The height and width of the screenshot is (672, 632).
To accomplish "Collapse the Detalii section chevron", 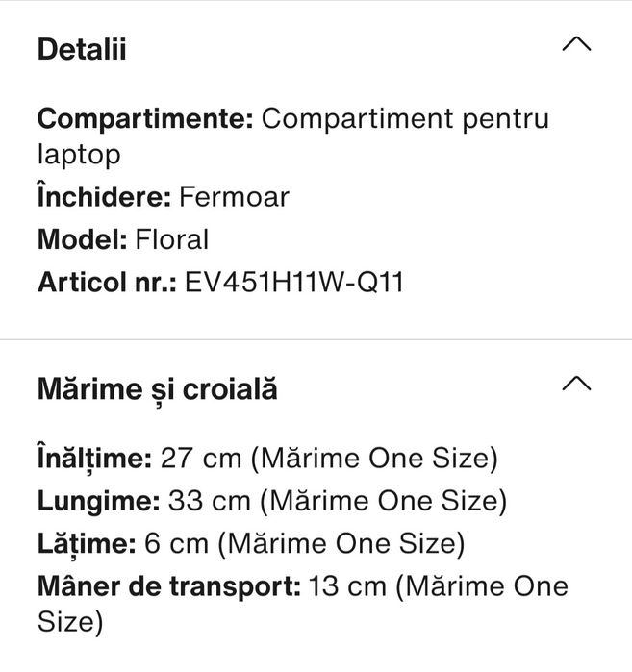I will click(575, 45).
